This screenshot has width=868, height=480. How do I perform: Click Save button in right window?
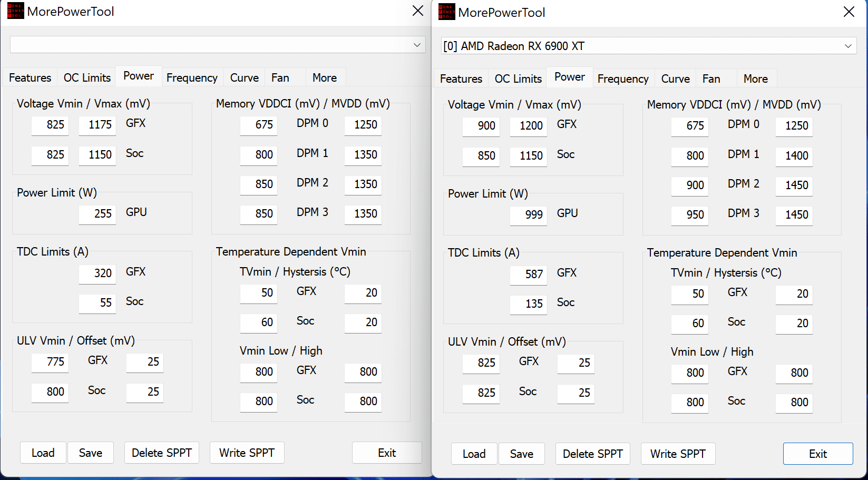[x=522, y=454]
